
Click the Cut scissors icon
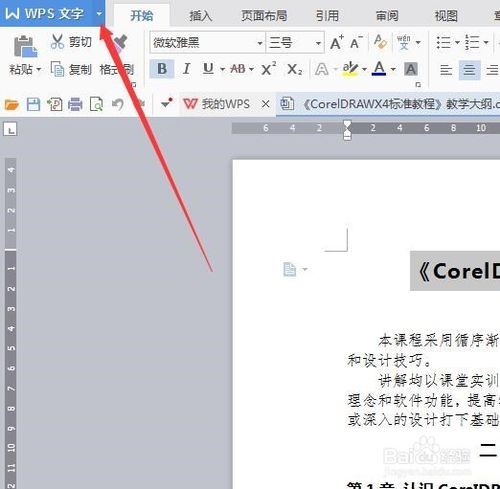57,42
